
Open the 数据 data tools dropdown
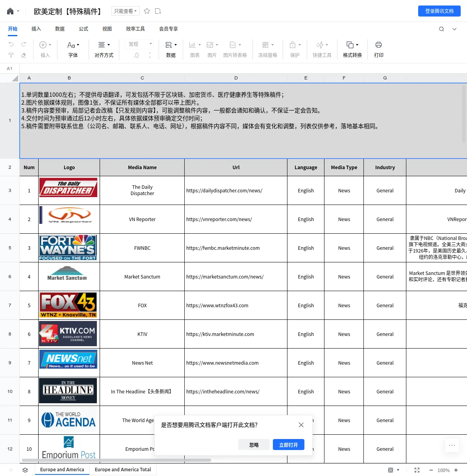171,45
